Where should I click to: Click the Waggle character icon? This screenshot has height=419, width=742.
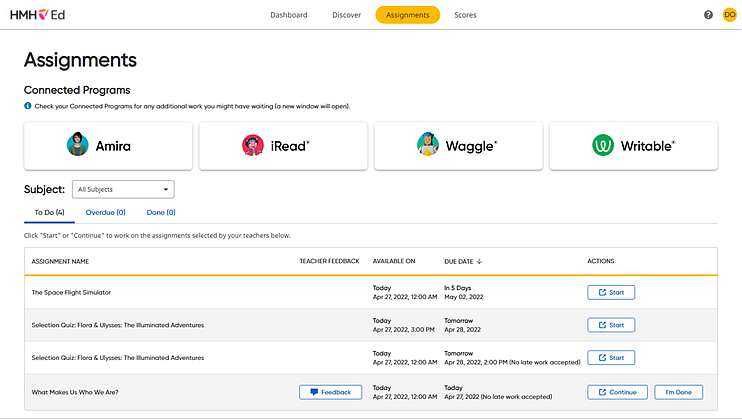pyautogui.click(x=428, y=144)
